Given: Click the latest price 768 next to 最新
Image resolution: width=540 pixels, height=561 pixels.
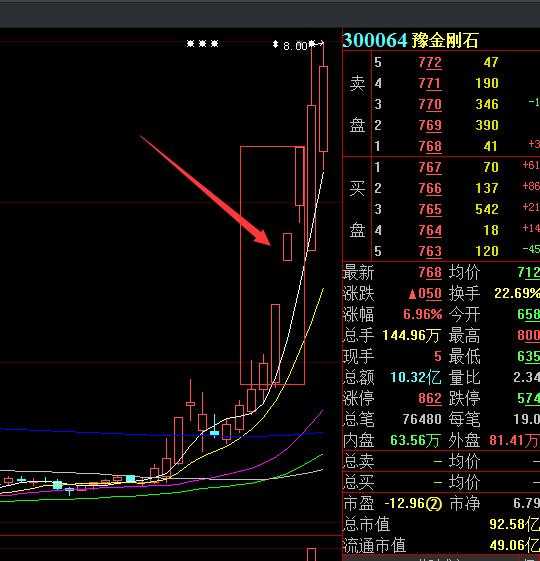Looking at the screenshot, I should coord(430,273).
